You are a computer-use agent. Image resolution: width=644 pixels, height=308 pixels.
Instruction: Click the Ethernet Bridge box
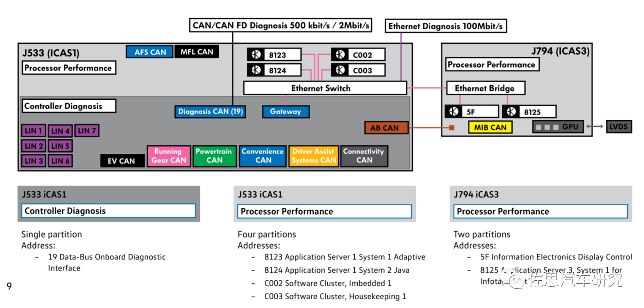(486, 88)
